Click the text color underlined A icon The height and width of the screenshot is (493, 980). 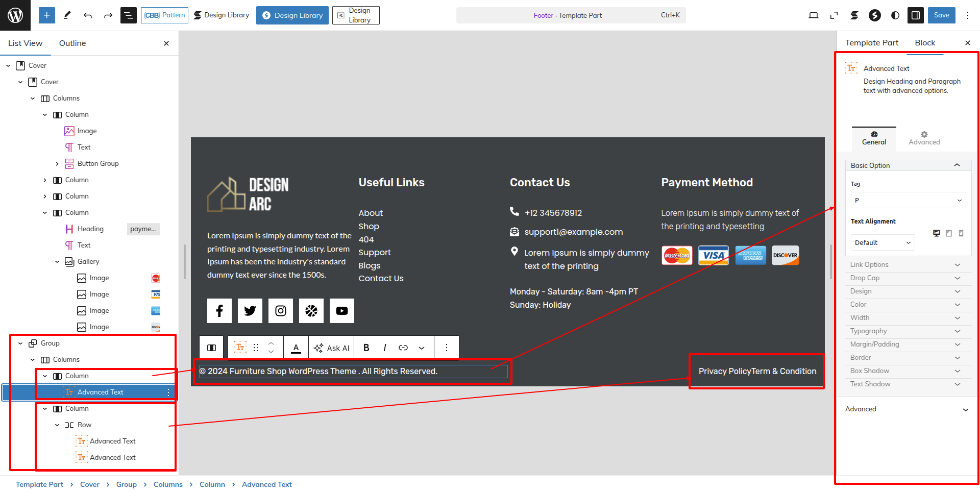tap(296, 348)
